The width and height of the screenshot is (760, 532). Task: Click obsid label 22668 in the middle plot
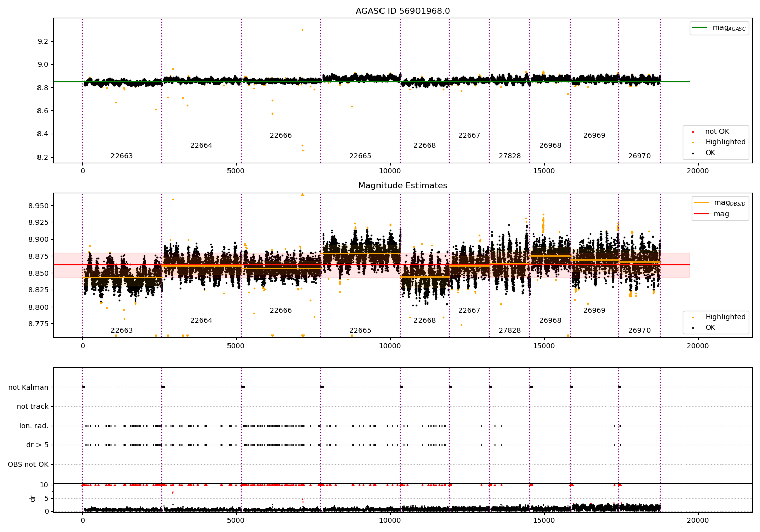tap(425, 321)
